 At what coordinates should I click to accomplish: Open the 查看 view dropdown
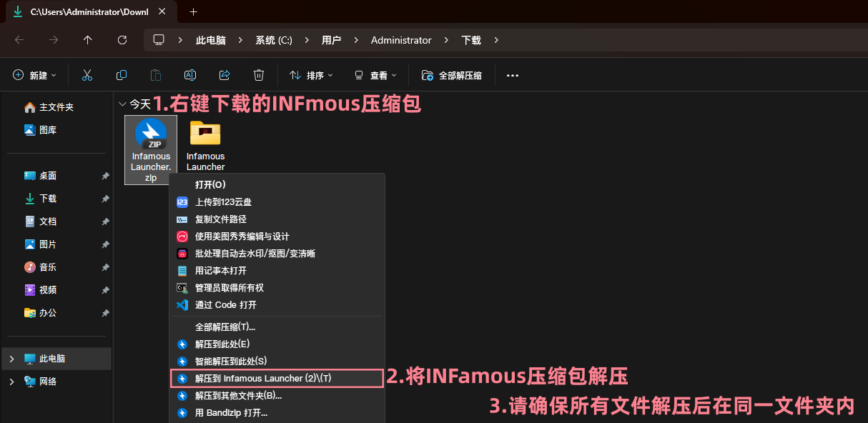[375, 75]
